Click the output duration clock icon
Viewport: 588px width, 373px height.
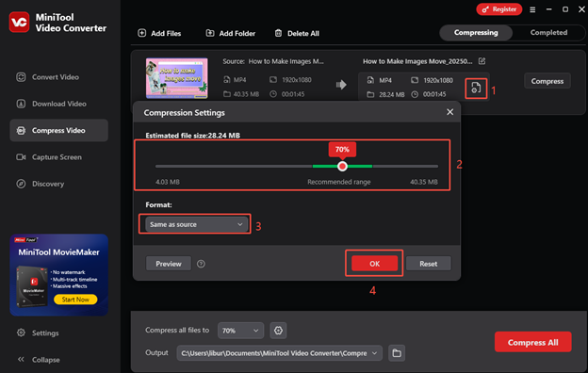point(415,94)
